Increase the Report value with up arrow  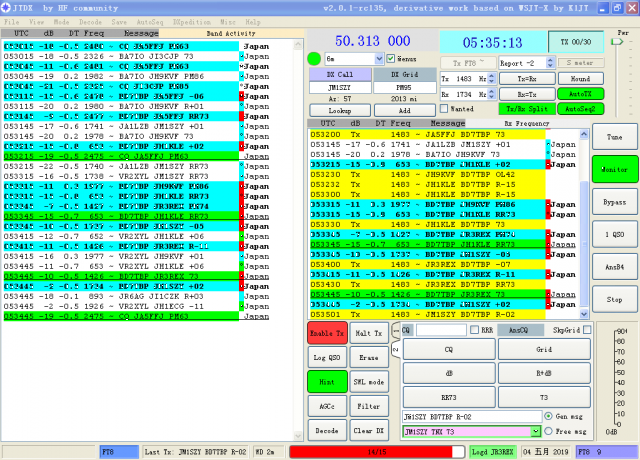click(550, 60)
